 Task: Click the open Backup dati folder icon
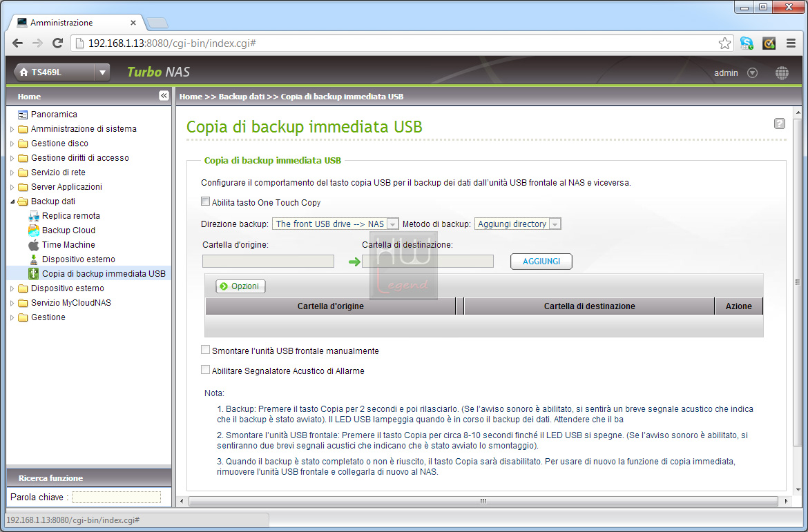(x=23, y=201)
